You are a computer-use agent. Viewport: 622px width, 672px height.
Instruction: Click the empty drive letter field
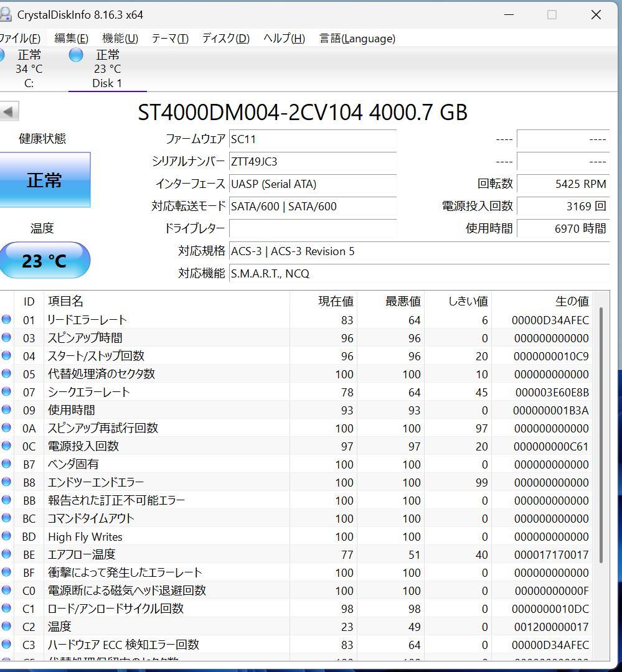point(313,228)
